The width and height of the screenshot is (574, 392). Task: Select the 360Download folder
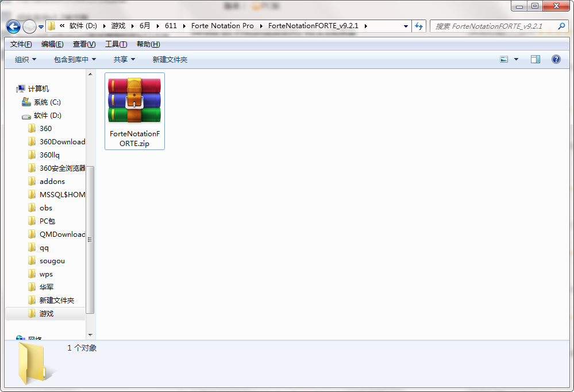point(57,142)
